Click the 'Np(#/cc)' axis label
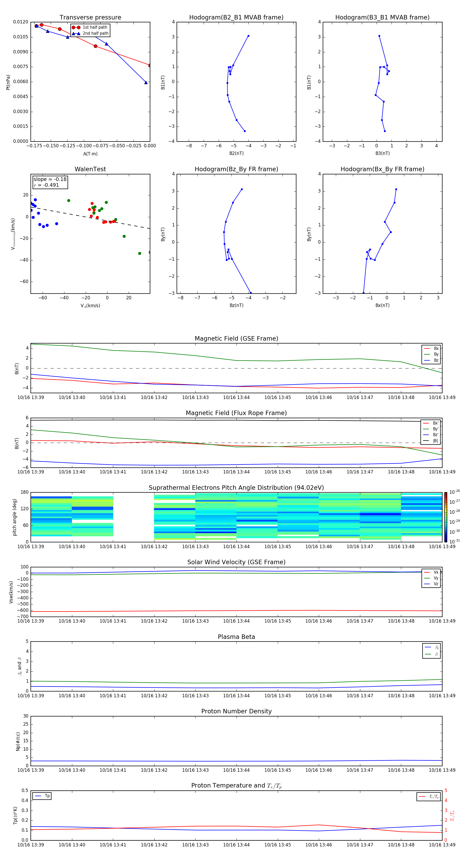Image resolution: width=473 pixels, height=868 pixels. coord(18,741)
